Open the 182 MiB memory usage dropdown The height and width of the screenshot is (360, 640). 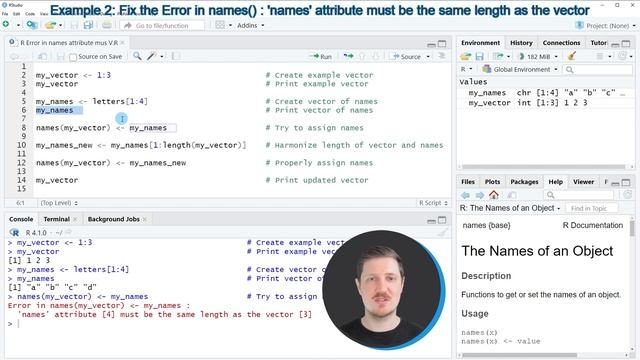click(x=538, y=56)
